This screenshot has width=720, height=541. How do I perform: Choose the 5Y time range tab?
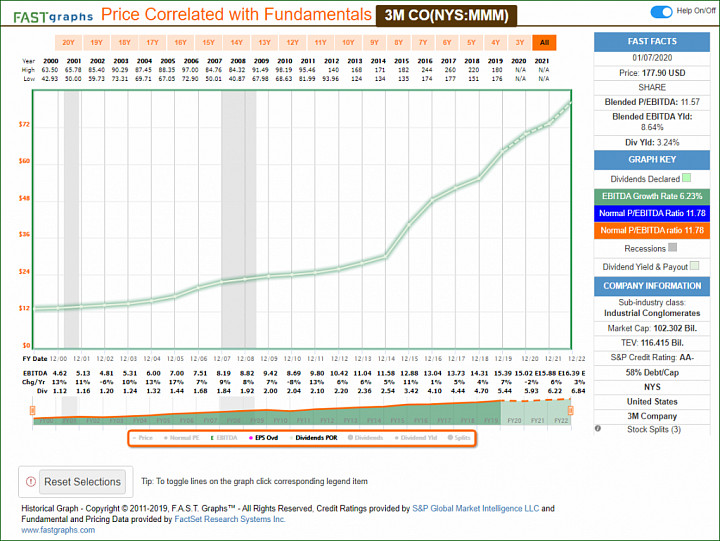click(471, 43)
